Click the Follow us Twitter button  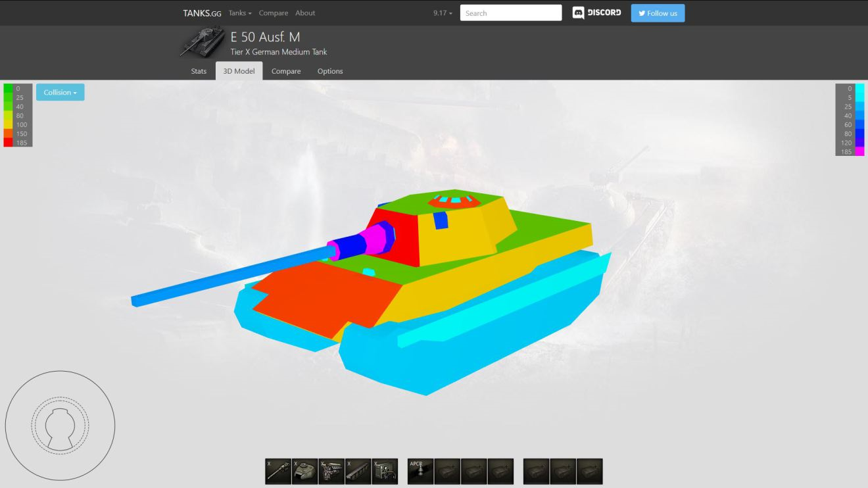tap(658, 13)
